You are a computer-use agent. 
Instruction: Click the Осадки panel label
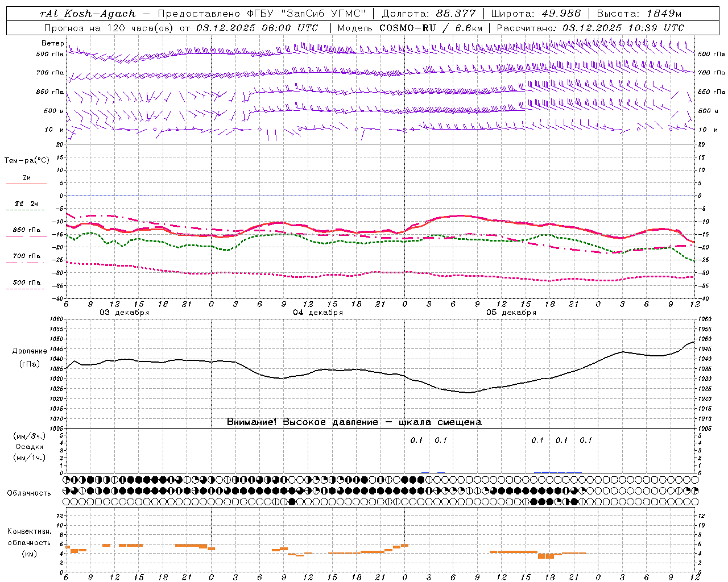[x=30, y=447]
